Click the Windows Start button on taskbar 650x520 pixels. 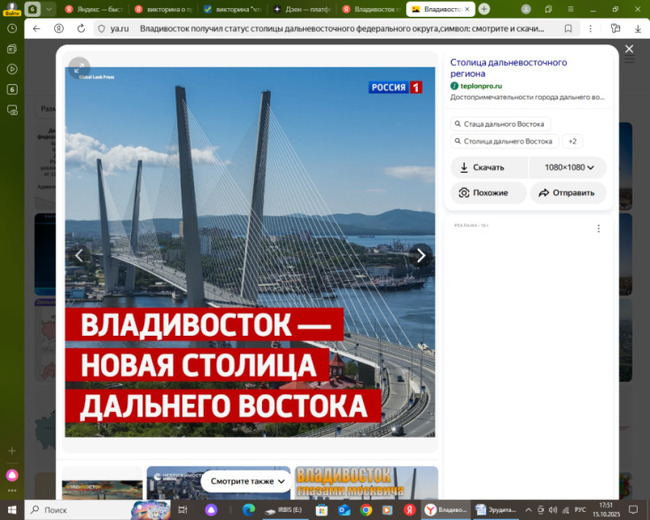[12, 509]
